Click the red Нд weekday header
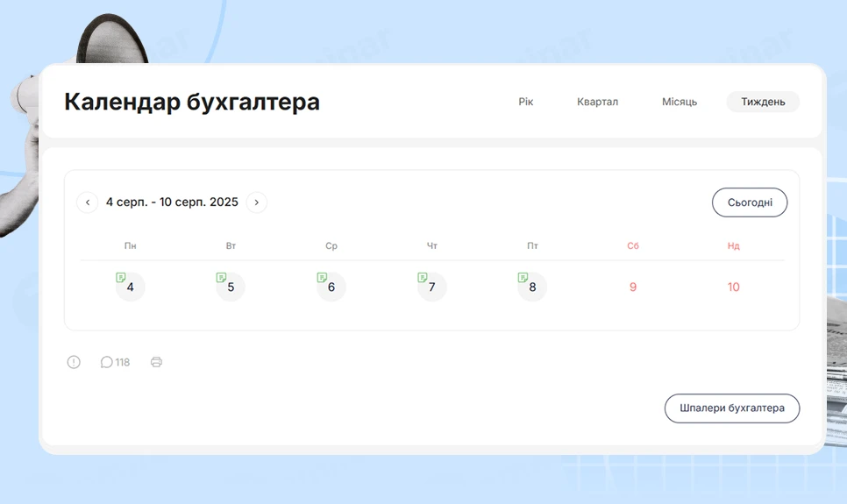The width and height of the screenshot is (847, 504). [x=733, y=245]
